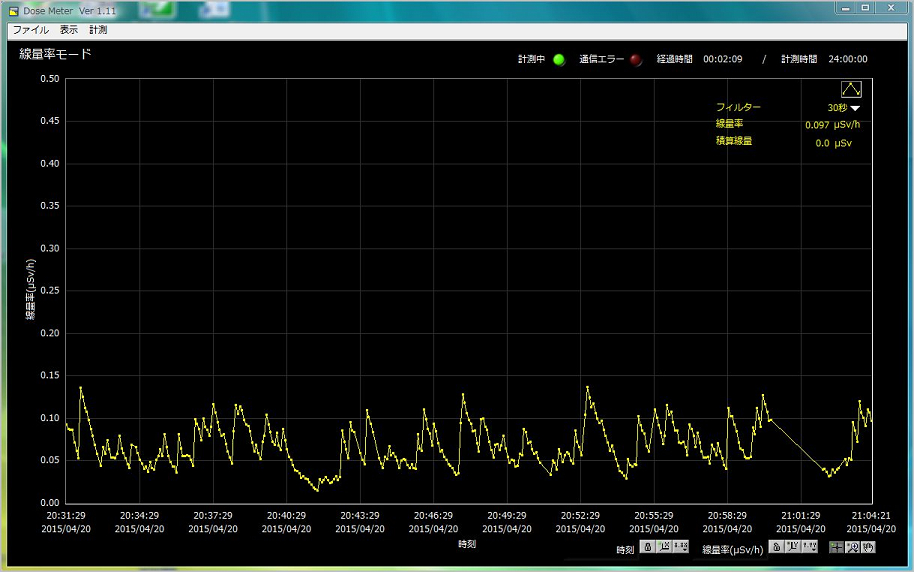This screenshot has width=914, height=572.
Task: Click the dose rate axis autoscale icon
Action: 792,547
